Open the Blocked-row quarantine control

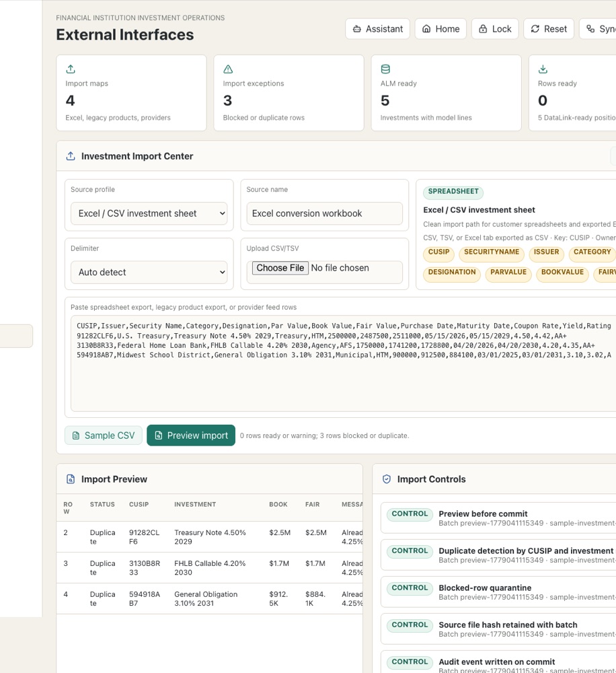pyautogui.click(x=498, y=592)
